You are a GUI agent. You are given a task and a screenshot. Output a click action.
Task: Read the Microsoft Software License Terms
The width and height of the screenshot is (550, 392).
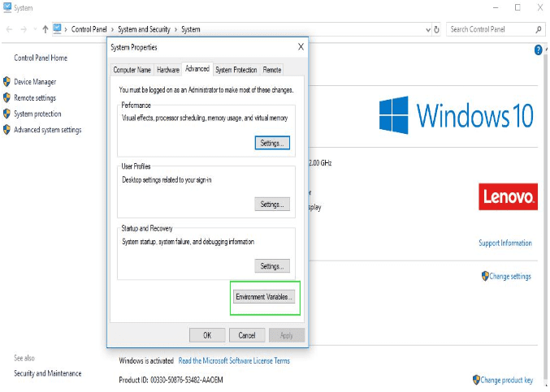(x=234, y=361)
